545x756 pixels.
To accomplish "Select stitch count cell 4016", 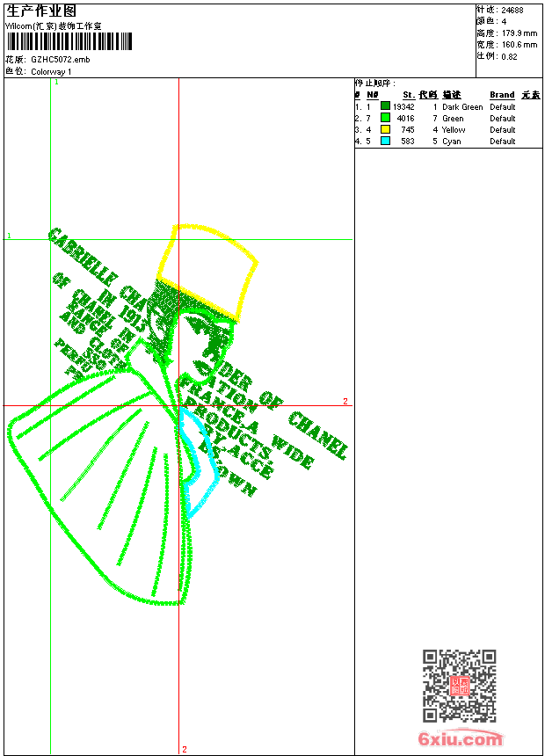I will [x=405, y=119].
